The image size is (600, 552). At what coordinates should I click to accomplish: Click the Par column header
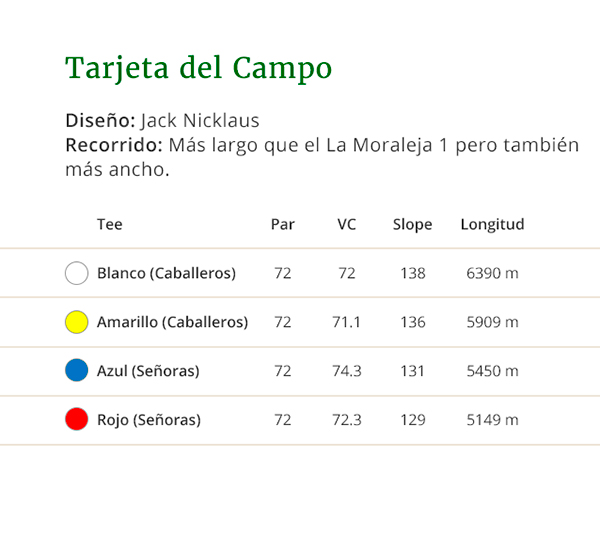pos(283,224)
